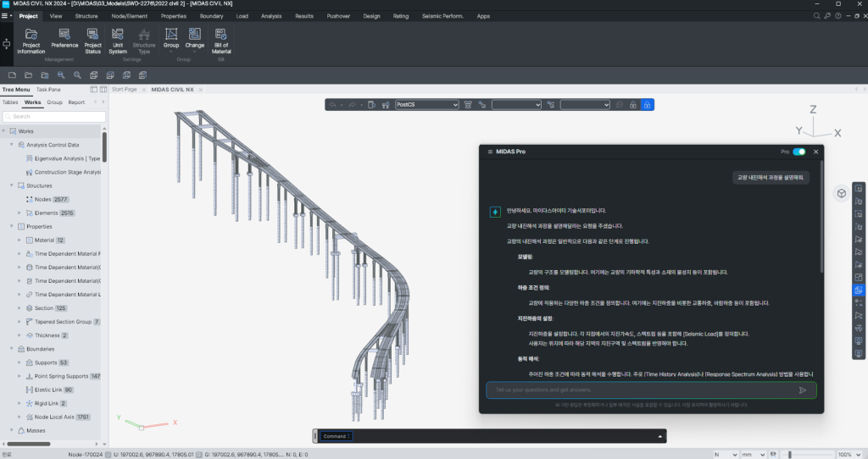Toggle the Pro switch in MIDAS Pro

[798, 152]
